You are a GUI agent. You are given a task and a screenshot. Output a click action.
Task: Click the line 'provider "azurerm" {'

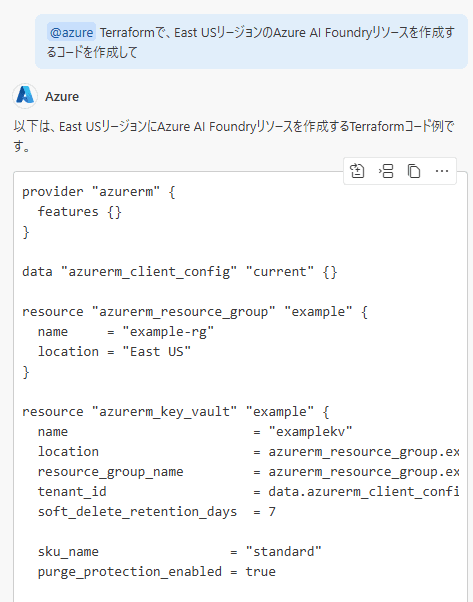pyautogui.click(x=99, y=192)
